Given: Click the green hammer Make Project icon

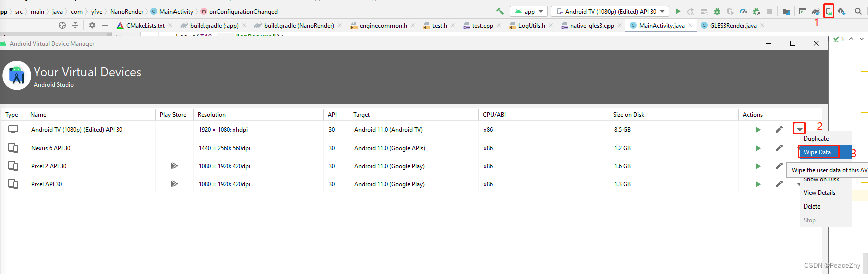Looking at the screenshot, I should (500, 11).
